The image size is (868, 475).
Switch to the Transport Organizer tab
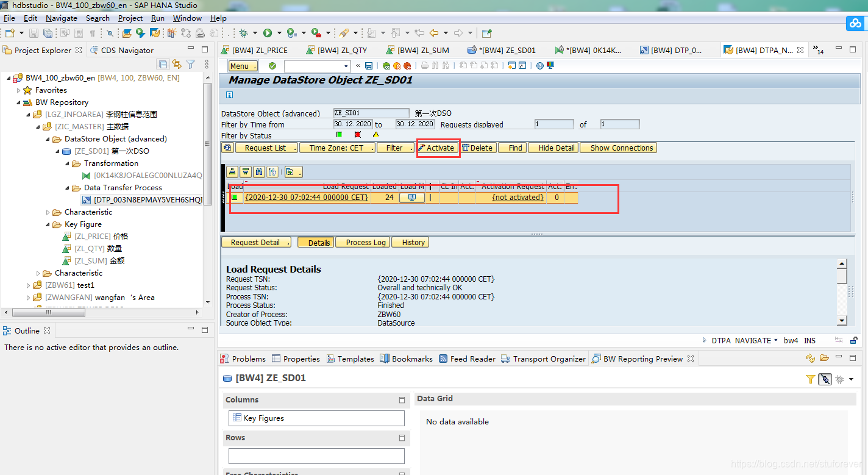(x=543, y=359)
